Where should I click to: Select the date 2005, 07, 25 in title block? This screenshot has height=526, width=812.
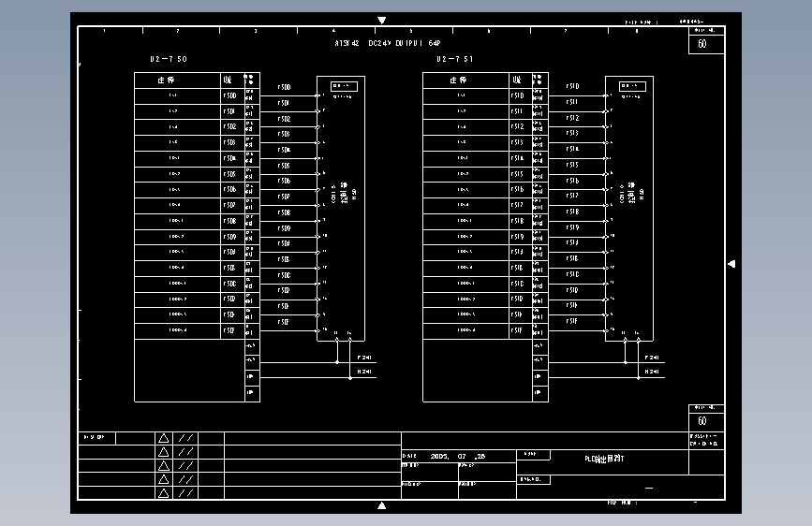click(458, 456)
